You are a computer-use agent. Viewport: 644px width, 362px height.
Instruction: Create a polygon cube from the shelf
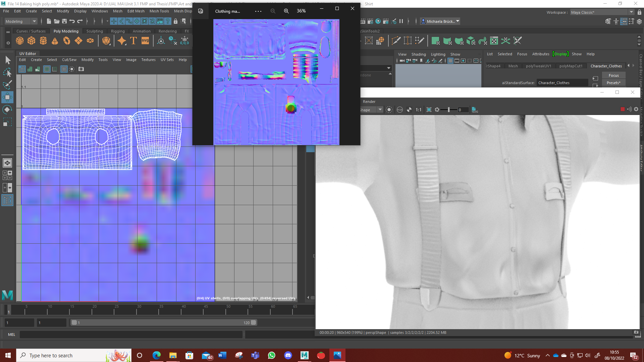(x=31, y=41)
